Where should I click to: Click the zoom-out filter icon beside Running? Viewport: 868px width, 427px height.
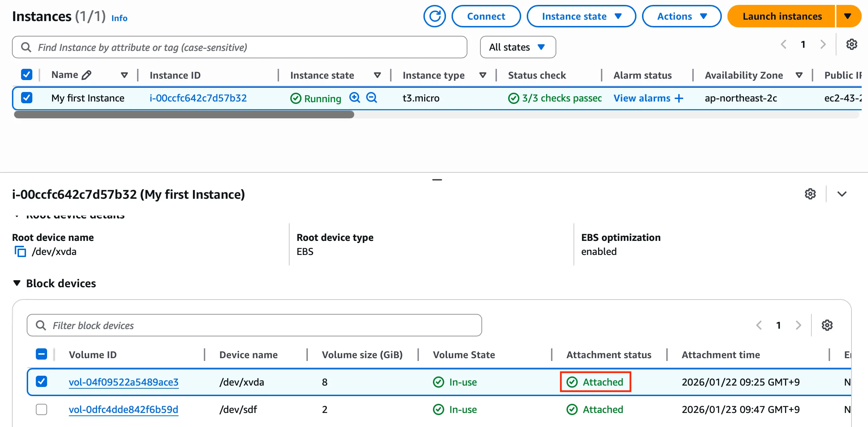371,98
